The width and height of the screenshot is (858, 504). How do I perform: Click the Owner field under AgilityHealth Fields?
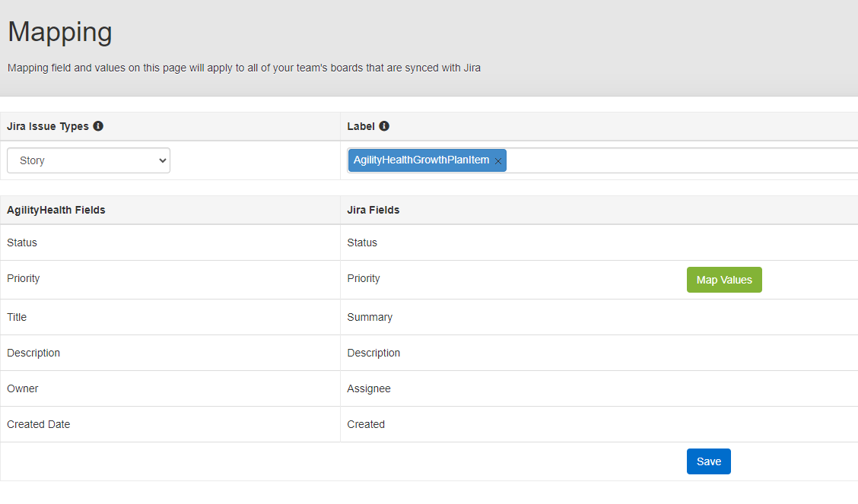[22, 388]
